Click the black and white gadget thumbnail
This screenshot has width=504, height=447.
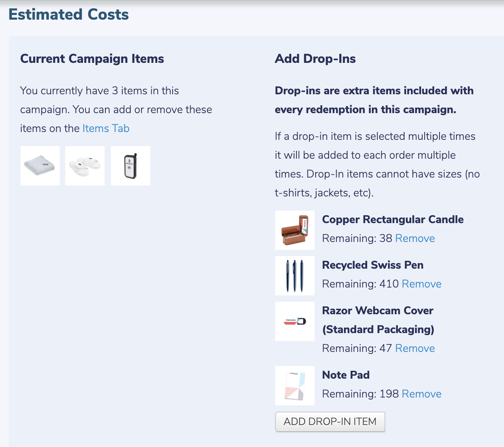131,166
